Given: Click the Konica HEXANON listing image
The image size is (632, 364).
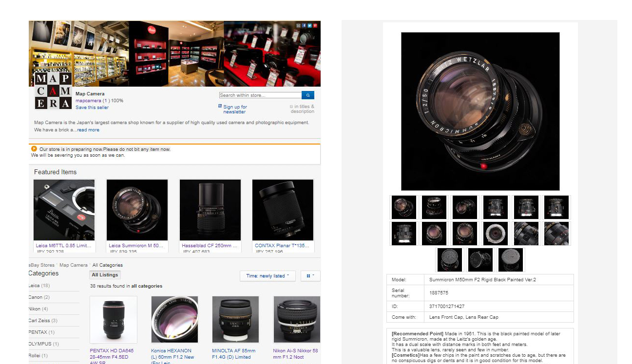Looking at the screenshot, I should click(174, 320).
